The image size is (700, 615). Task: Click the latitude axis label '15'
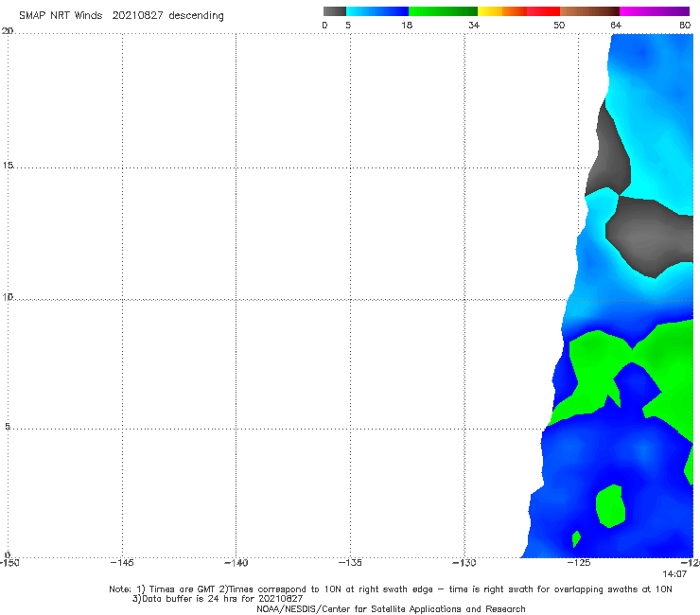point(8,166)
